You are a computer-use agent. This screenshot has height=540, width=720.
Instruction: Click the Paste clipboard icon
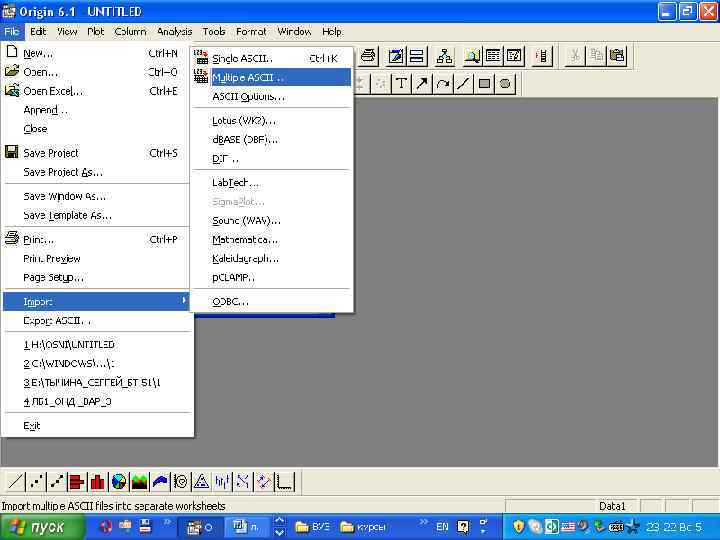617,56
